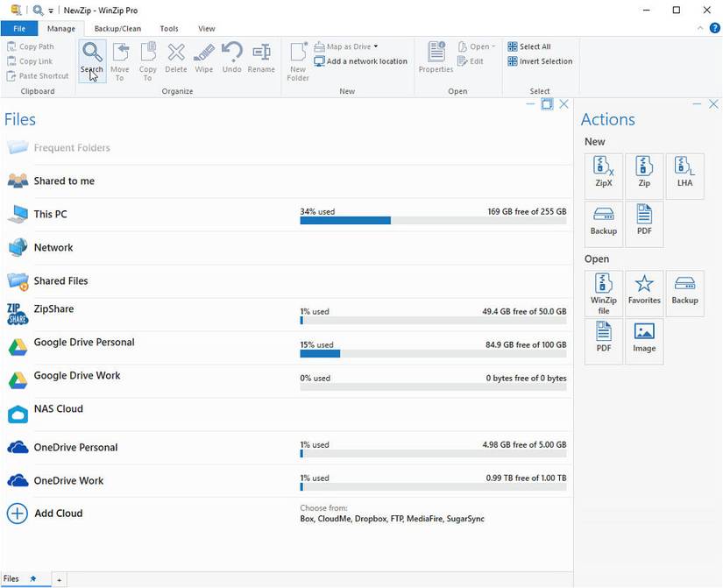Open Shared to me location

286,181
